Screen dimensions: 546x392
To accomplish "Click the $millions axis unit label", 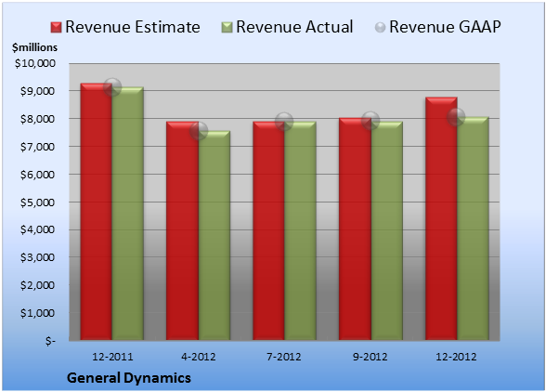I will coord(34,47).
